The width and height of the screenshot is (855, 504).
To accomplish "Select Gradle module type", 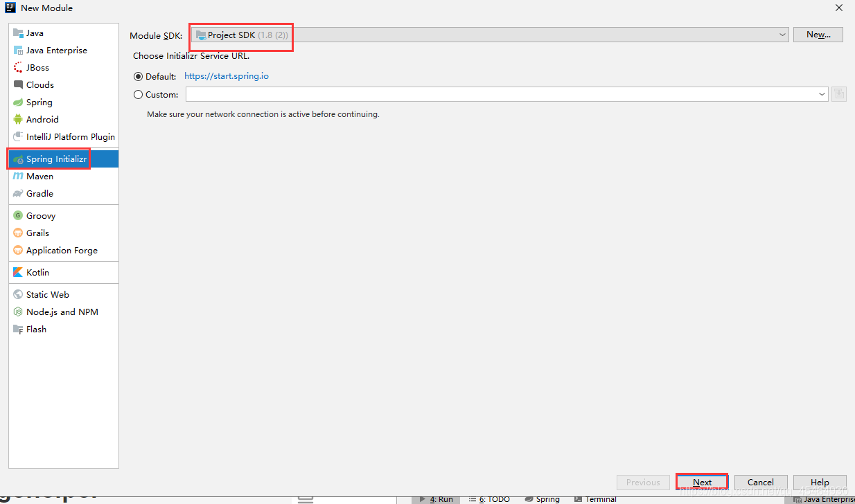I will pyautogui.click(x=64, y=194).
